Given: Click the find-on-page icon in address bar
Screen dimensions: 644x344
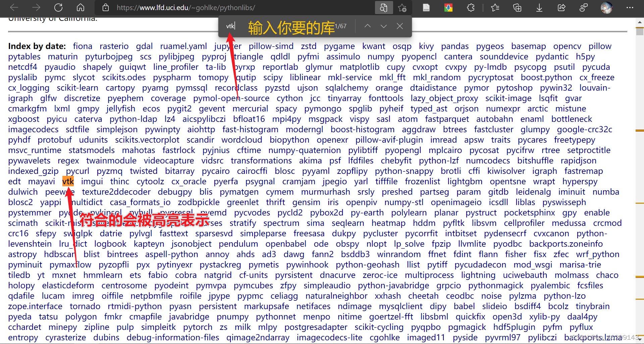Looking at the screenshot, I should click(383, 8).
